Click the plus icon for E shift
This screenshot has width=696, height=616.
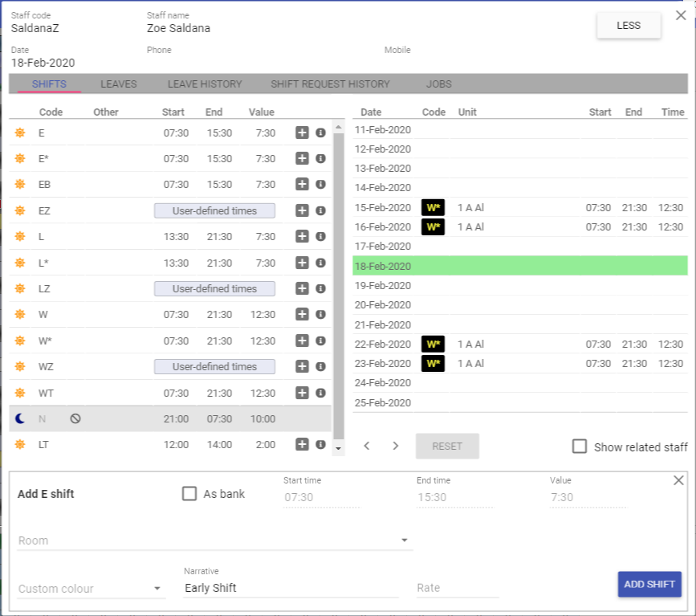tap(302, 133)
